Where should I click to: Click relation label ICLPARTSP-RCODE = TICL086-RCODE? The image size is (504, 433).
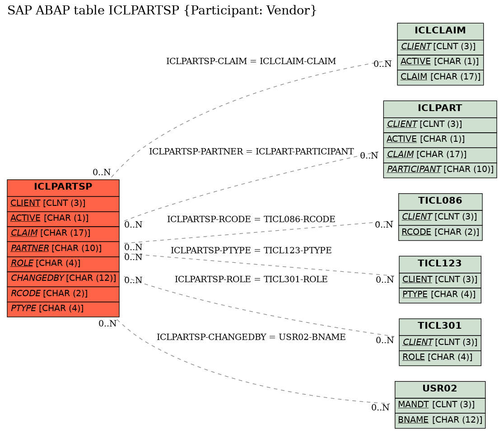tap(251, 219)
